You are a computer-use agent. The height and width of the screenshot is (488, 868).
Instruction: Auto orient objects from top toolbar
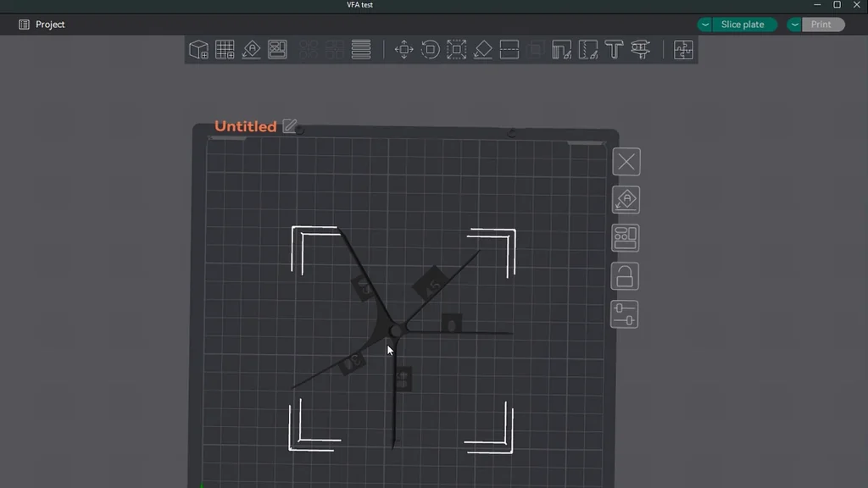[x=251, y=50]
